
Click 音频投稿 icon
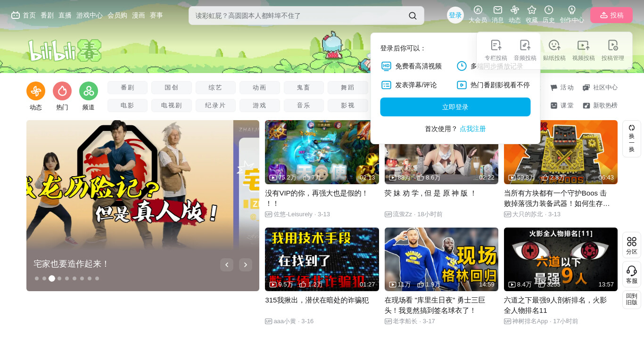click(x=525, y=45)
